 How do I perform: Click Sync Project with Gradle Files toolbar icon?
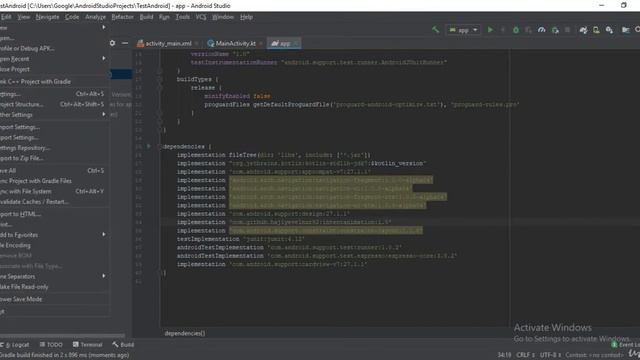point(583,30)
